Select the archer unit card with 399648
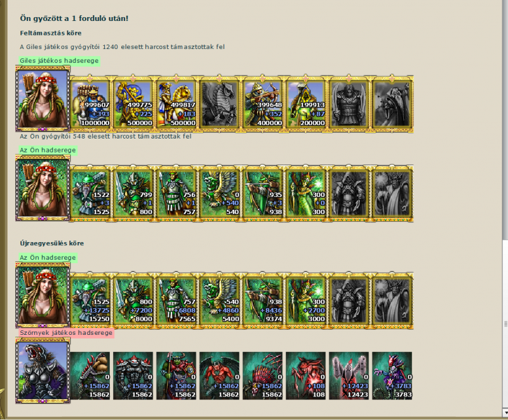508x420 pixels. (262, 104)
